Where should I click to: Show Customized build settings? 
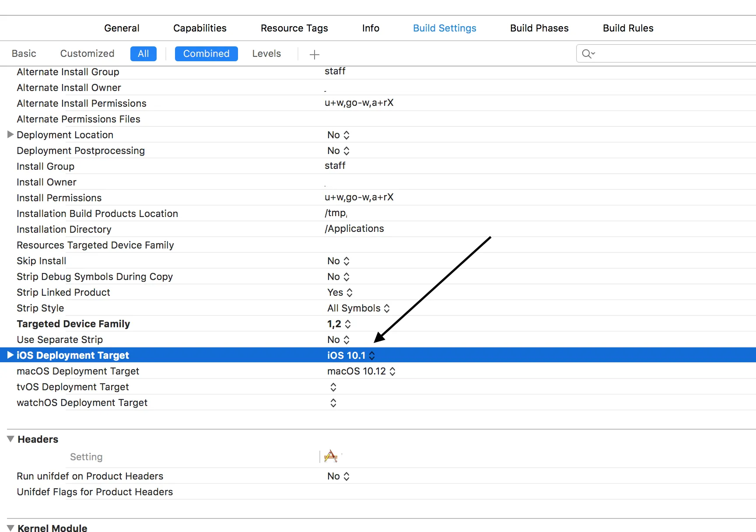87,53
